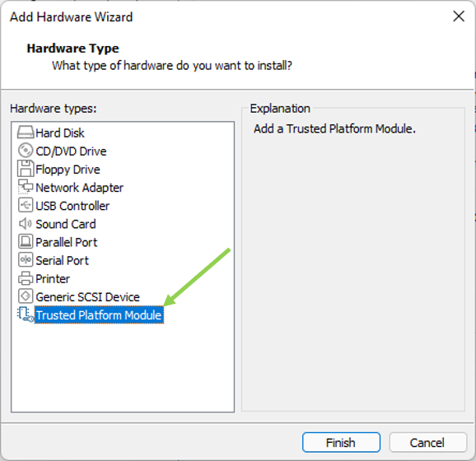Viewport: 476px width, 461px height.
Task: Select the CD/DVD Drive disc icon
Action: coord(26,151)
